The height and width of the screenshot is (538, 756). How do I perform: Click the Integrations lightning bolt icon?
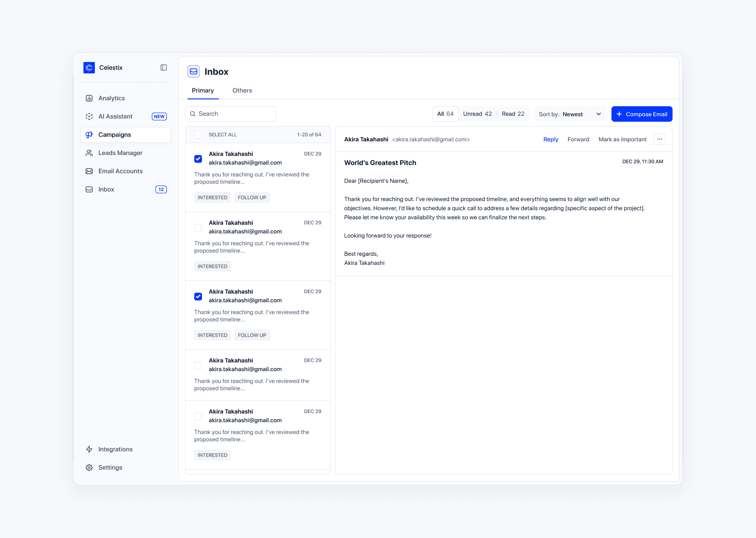coord(89,449)
